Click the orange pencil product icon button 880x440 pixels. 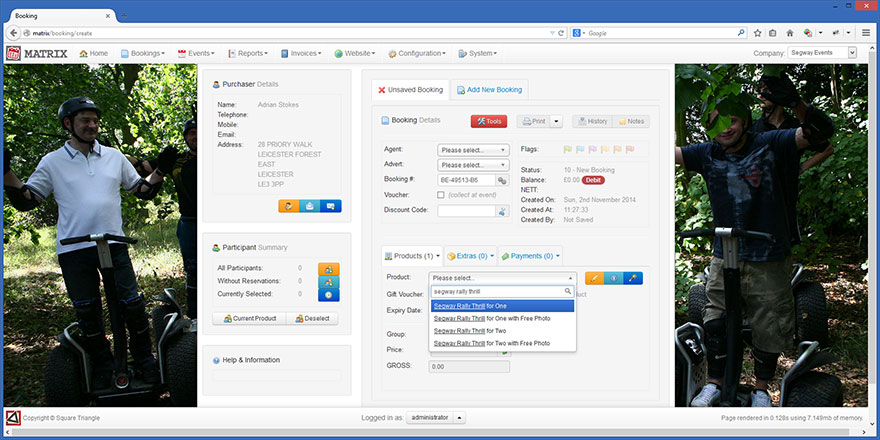594,278
